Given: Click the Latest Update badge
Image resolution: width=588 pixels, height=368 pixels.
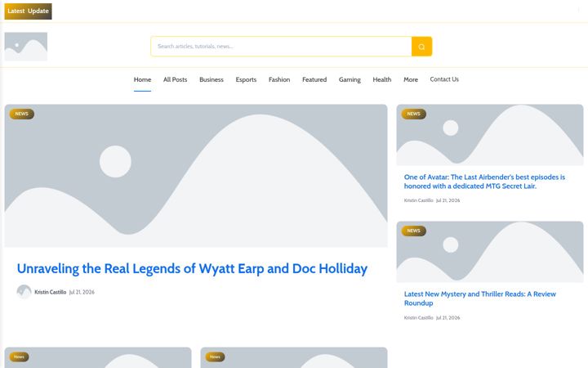Looking at the screenshot, I should (x=28, y=11).
